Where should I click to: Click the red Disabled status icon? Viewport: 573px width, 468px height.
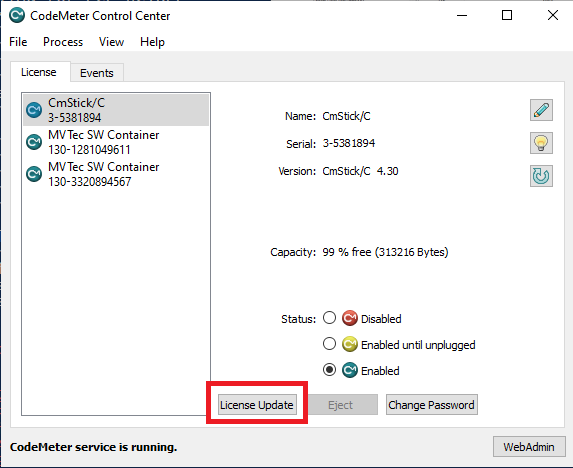tap(350, 318)
